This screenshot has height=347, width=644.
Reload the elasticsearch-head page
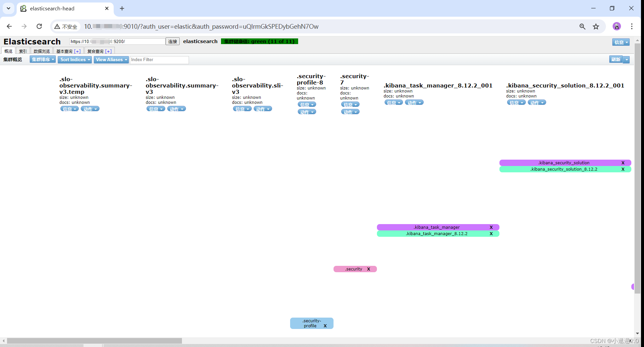click(39, 26)
